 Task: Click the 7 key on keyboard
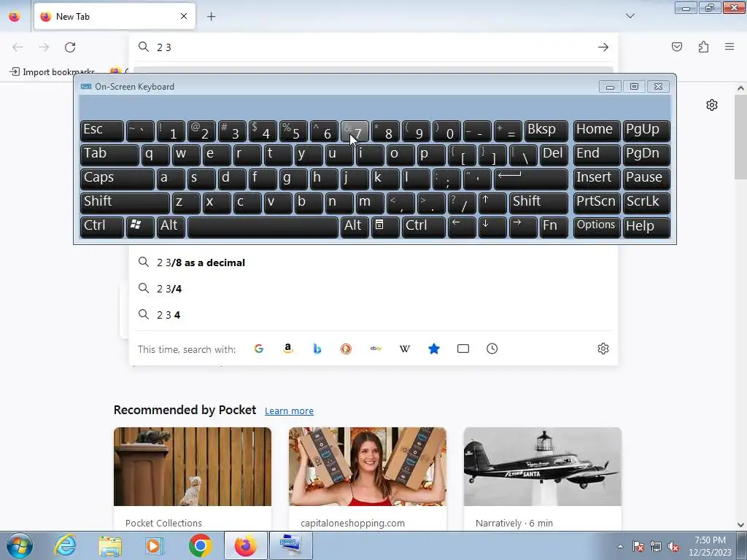click(355, 131)
